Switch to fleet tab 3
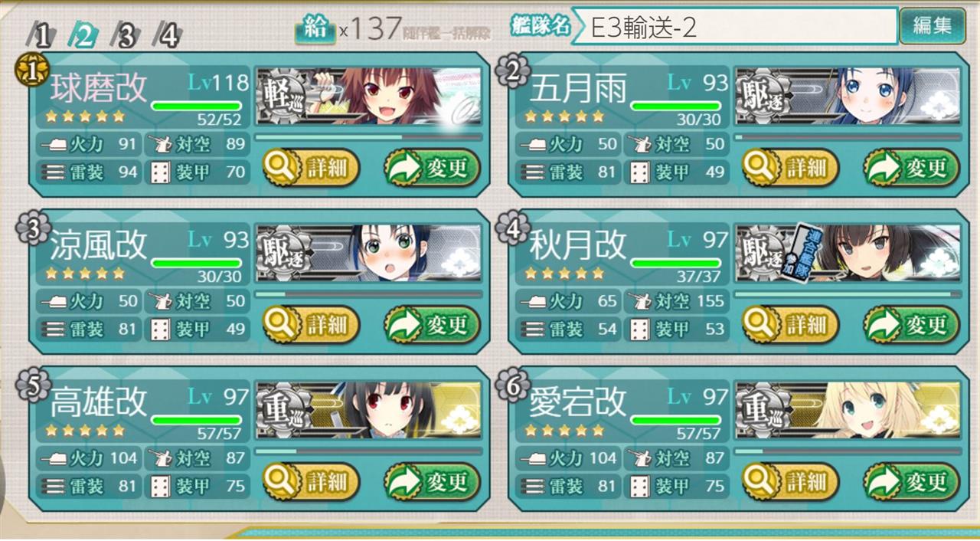The width and height of the screenshot is (980, 541). pyautogui.click(x=126, y=34)
